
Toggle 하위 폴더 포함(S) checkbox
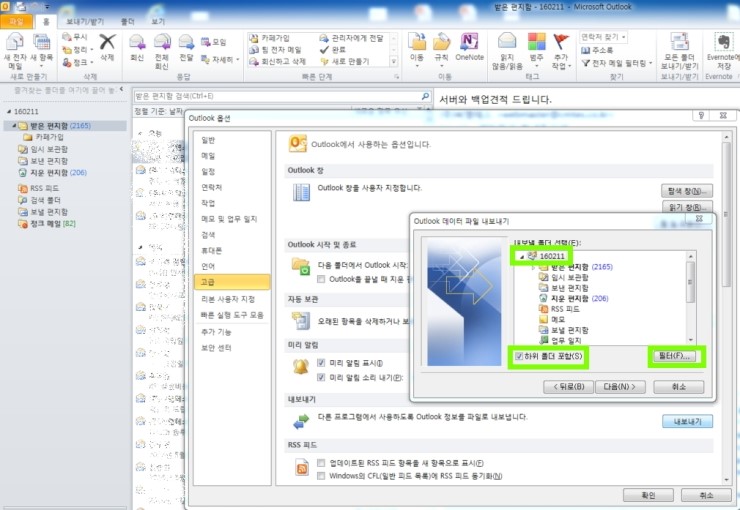point(519,356)
